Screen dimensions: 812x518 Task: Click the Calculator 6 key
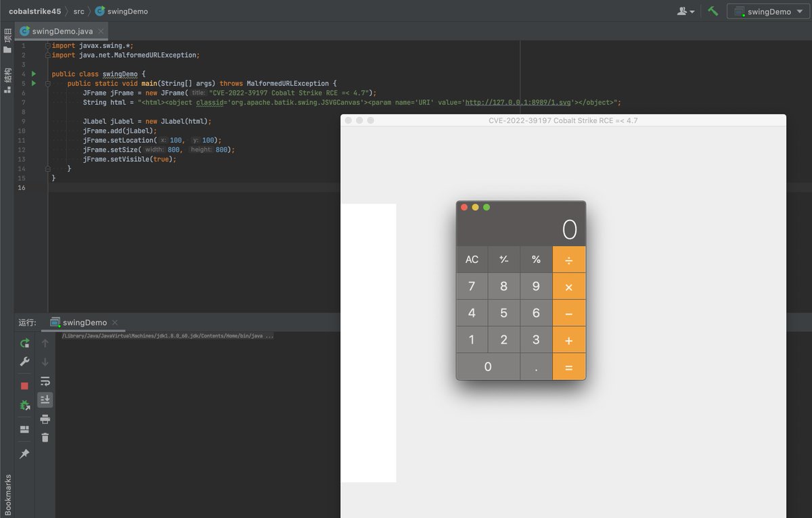point(536,313)
